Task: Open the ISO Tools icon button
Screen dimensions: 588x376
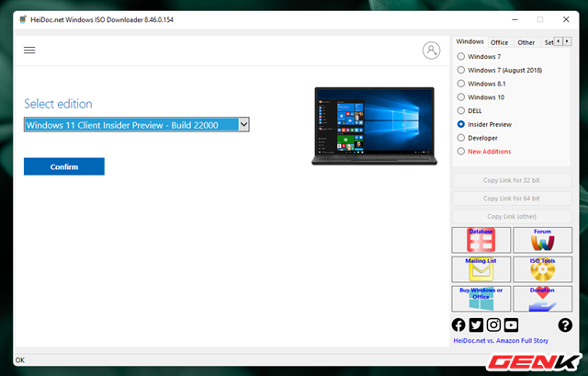Action: click(542, 268)
